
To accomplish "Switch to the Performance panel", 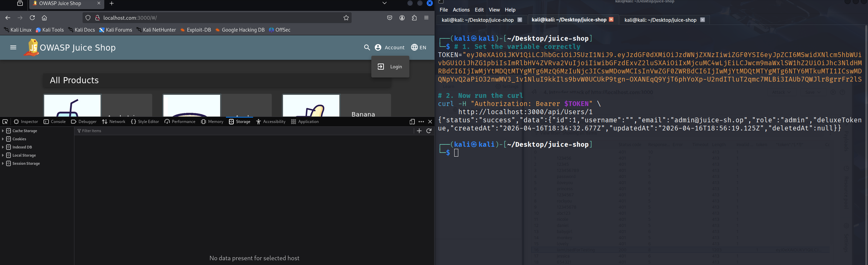I will tap(180, 122).
